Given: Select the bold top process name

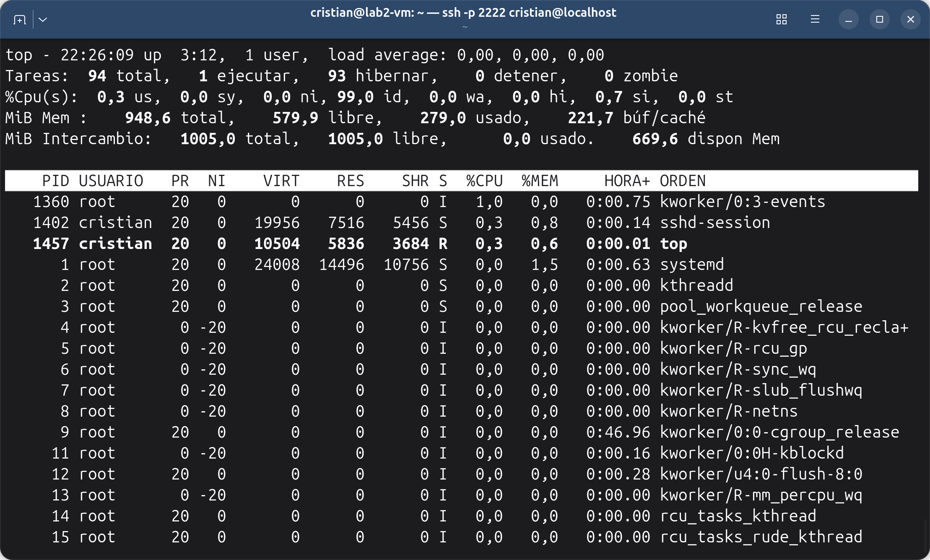Looking at the screenshot, I should pos(673,244).
